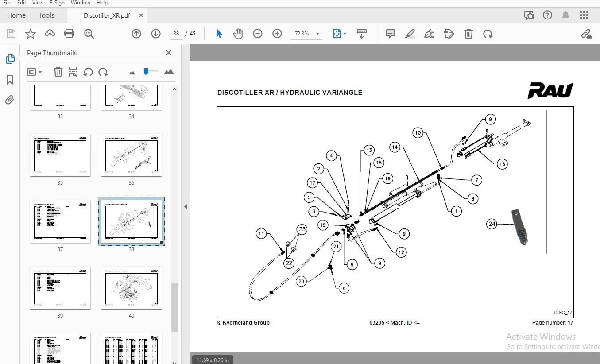Rotate thumbnails clockwise
This screenshot has width=600, height=364.
[x=103, y=72]
